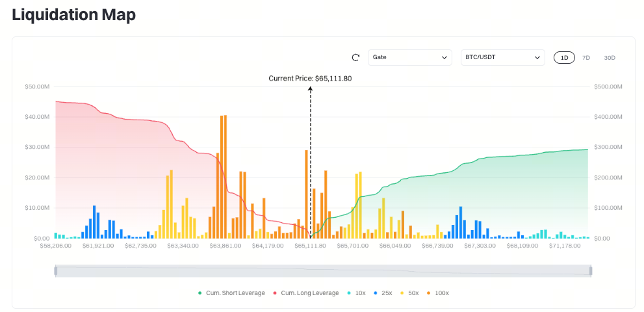Viewport: 644px width, 312px height.
Task: Hide the 10x leverage series
Action: [357, 293]
